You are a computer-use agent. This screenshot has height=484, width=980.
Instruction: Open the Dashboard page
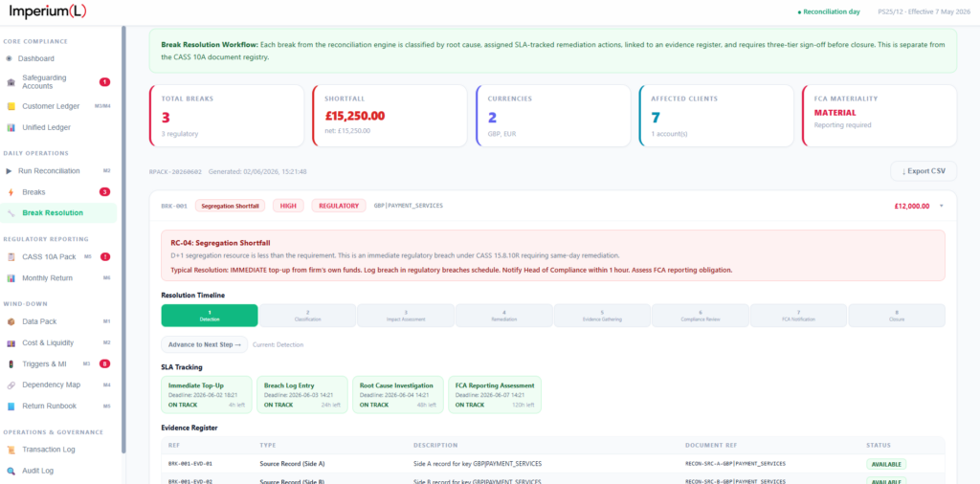[35, 58]
